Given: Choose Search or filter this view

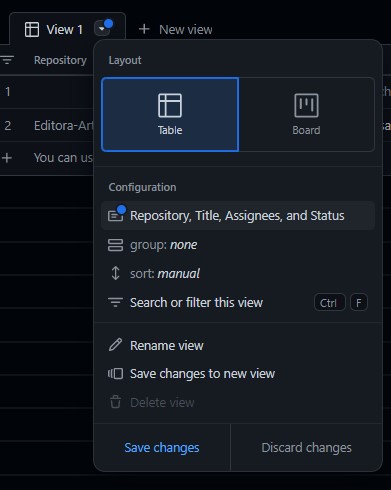Looking at the screenshot, I should click(238, 303).
